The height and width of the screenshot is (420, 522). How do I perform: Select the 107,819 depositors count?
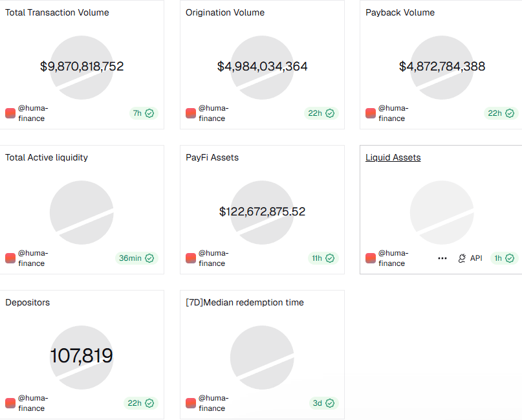(82, 356)
